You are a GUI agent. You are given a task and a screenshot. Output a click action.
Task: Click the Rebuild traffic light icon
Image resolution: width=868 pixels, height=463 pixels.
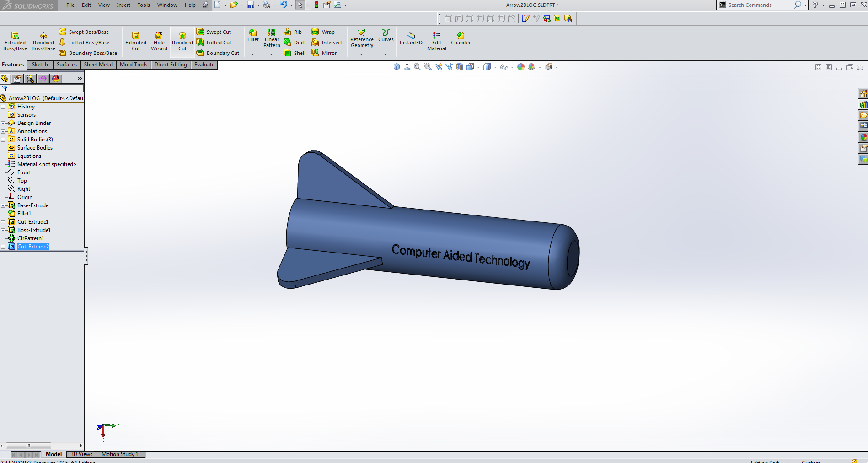316,5
